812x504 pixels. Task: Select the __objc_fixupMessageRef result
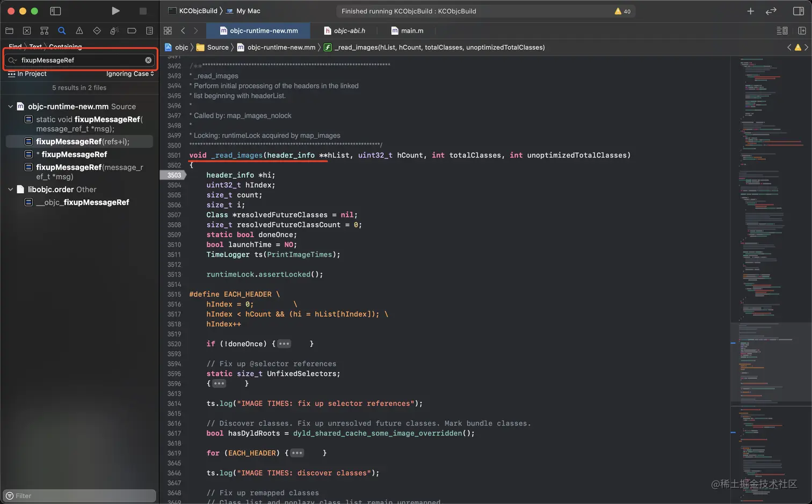point(79,202)
